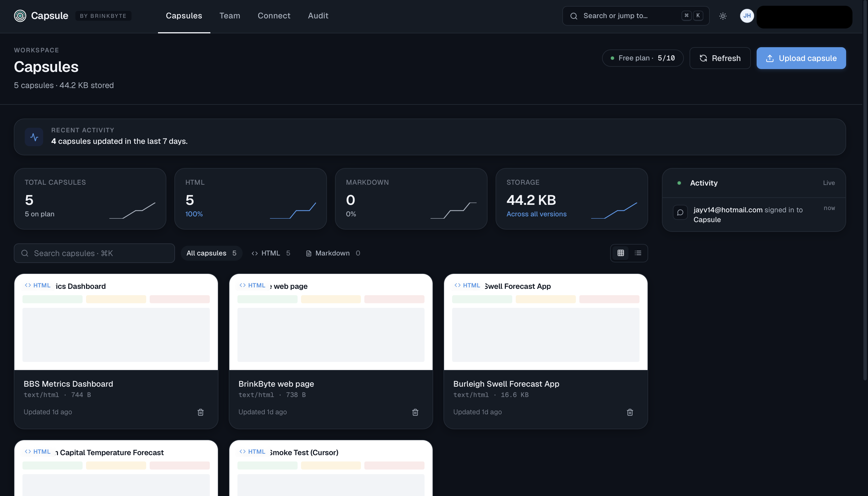Focus the Search or jump to field
This screenshot has height=496, width=868.
[636, 16]
